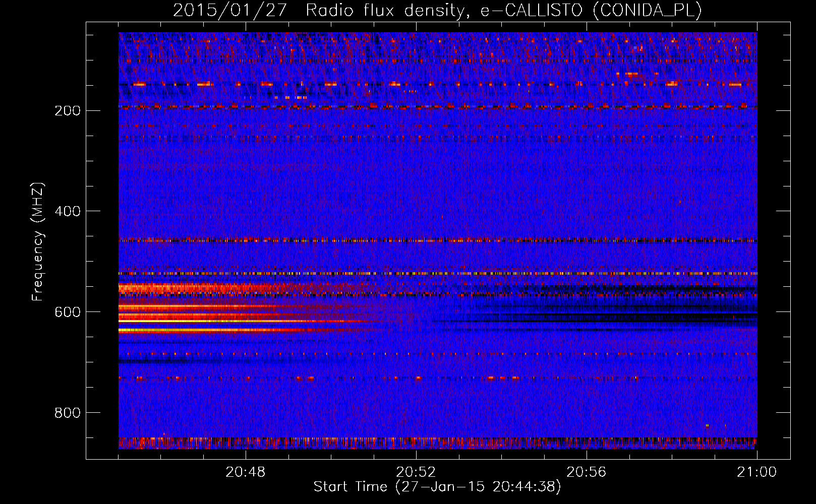Click the 400 frequency tick label
Screen dimensions: 816x504
click(68, 211)
